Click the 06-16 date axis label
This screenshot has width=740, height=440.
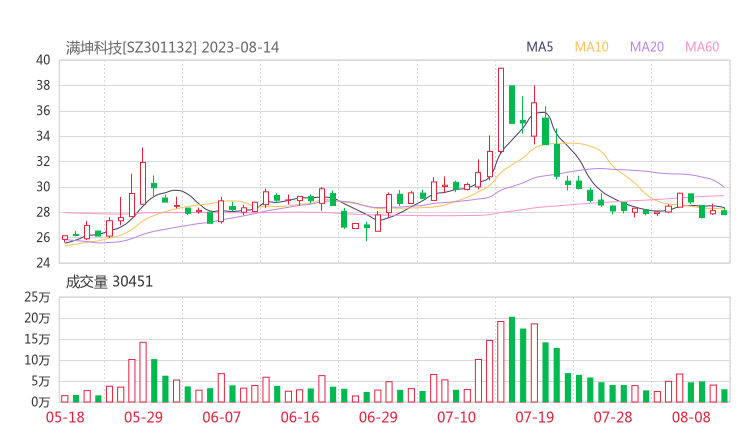point(300,417)
